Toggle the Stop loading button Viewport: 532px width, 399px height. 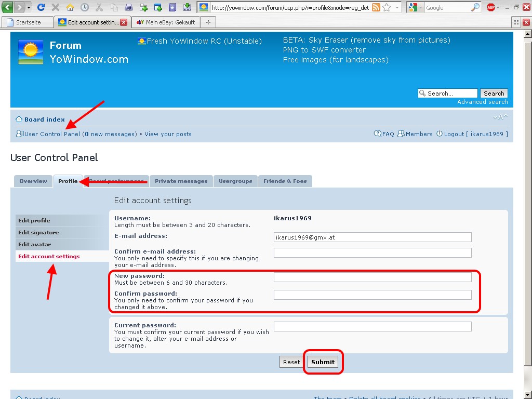[x=55, y=7]
